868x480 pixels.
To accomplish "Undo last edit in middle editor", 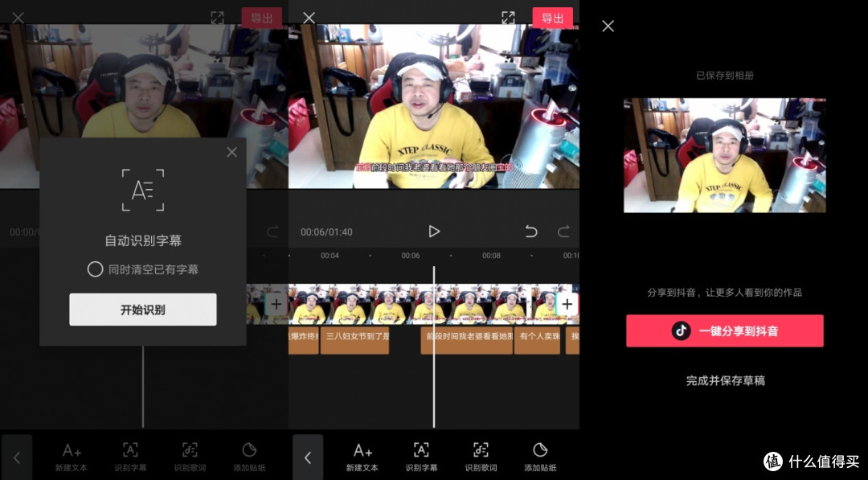I will [531, 232].
